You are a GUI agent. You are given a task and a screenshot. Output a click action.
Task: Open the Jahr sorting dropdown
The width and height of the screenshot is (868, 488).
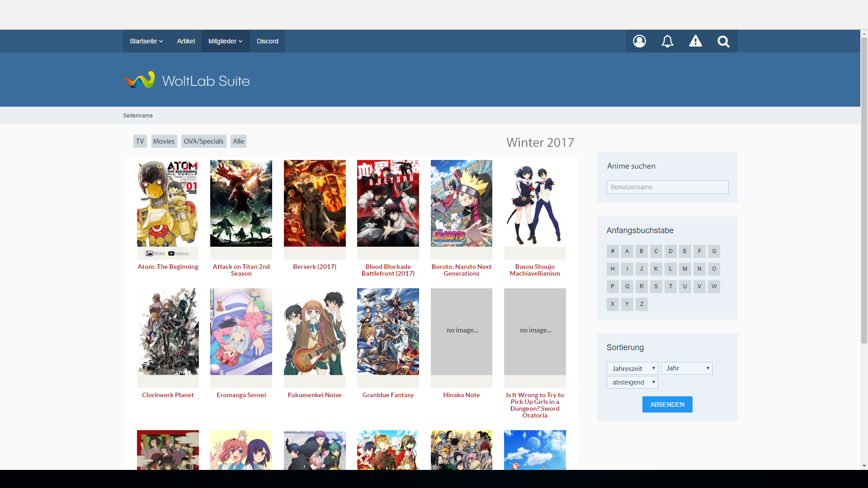(x=686, y=368)
